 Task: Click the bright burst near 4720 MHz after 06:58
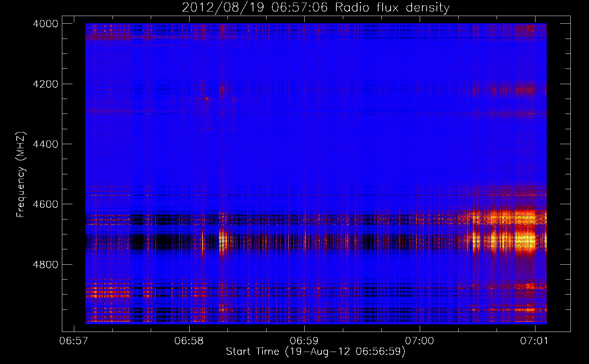pos(222,240)
